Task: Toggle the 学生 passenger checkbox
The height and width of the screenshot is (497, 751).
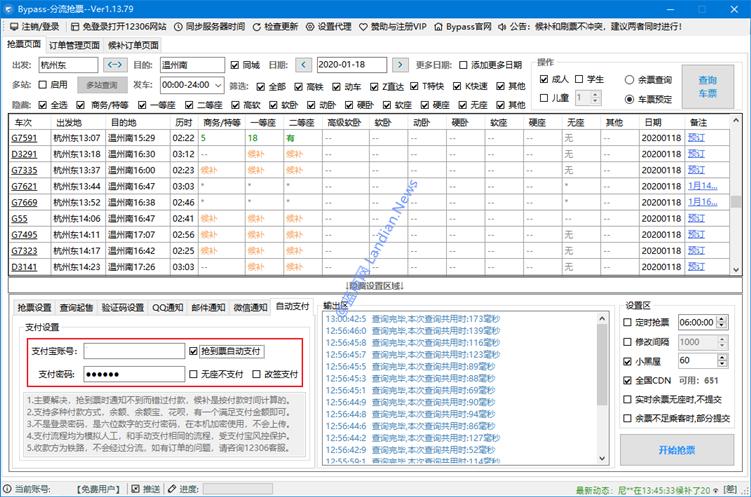Action: 579,79
